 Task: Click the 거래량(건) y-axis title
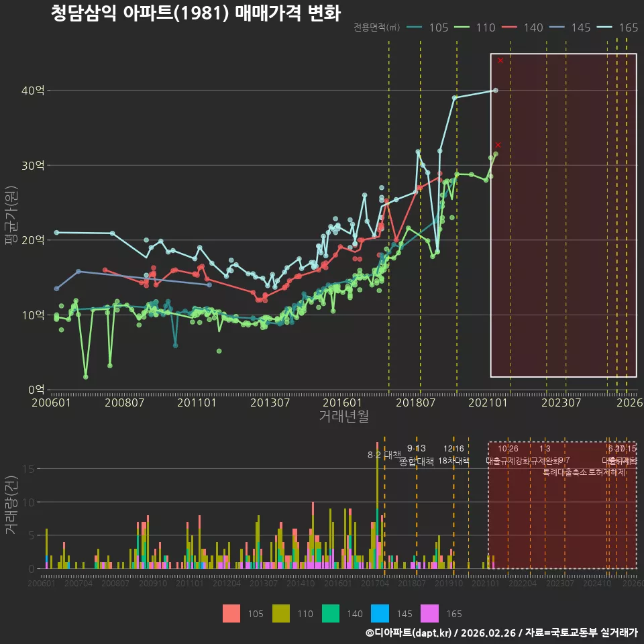pyautogui.click(x=11, y=504)
